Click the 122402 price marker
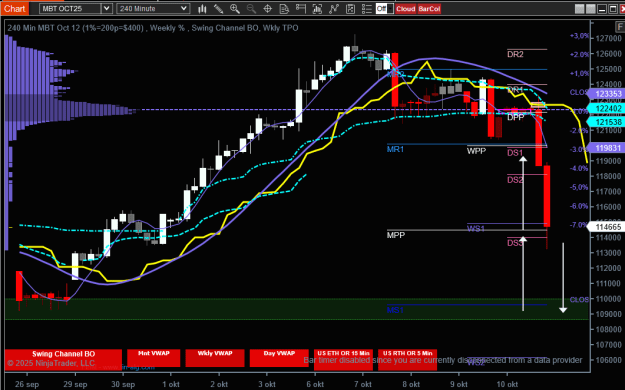Viewport: 625px width, 390px height. pyautogui.click(x=608, y=108)
